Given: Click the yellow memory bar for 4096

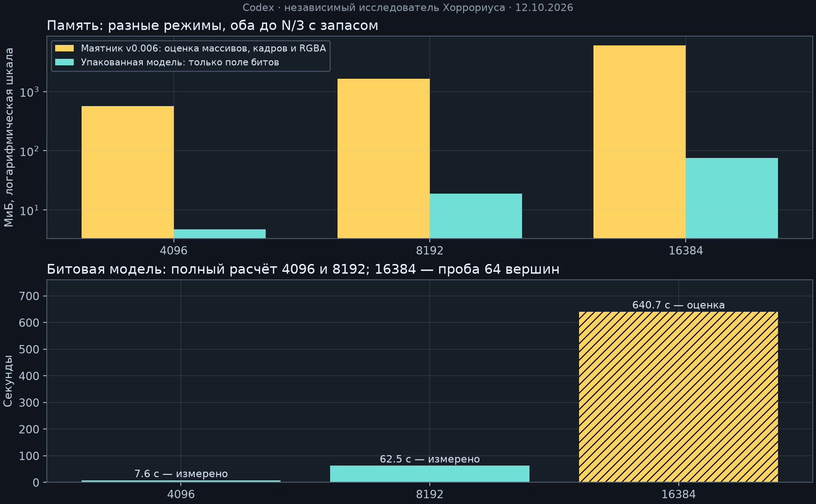Looking at the screenshot, I should coord(127,172).
